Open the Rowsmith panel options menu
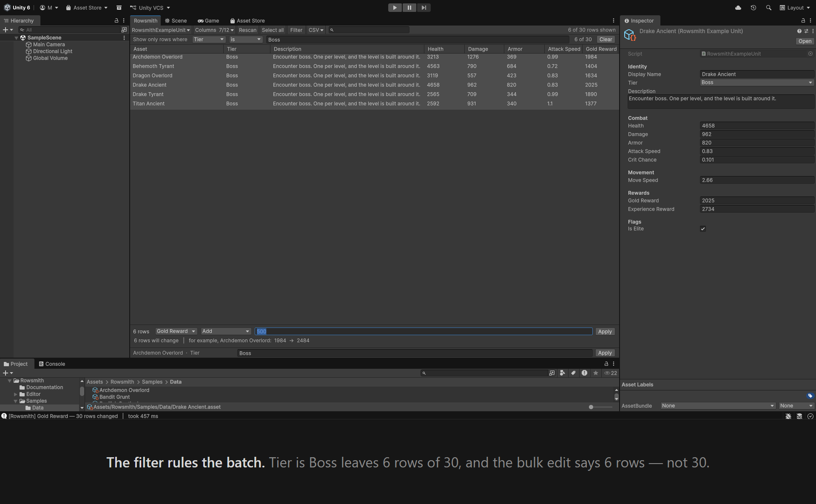 [x=613, y=20]
